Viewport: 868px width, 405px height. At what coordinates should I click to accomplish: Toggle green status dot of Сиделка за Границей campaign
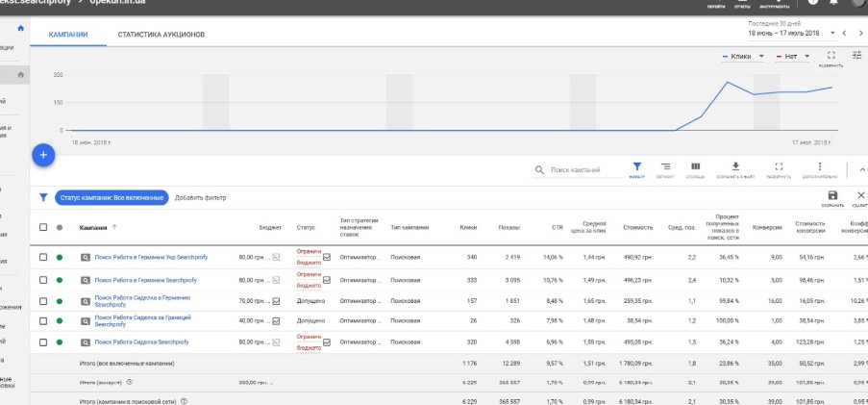pyautogui.click(x=60, y=320)
